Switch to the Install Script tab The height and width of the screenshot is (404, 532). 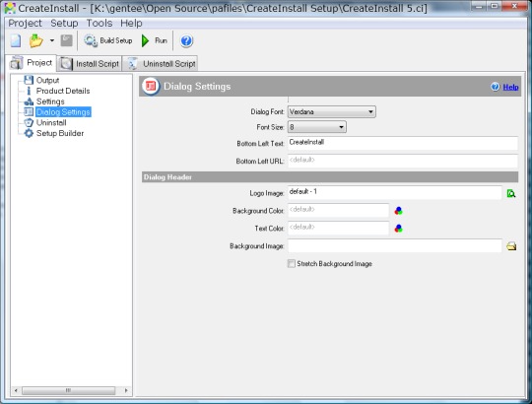point(90,63)
